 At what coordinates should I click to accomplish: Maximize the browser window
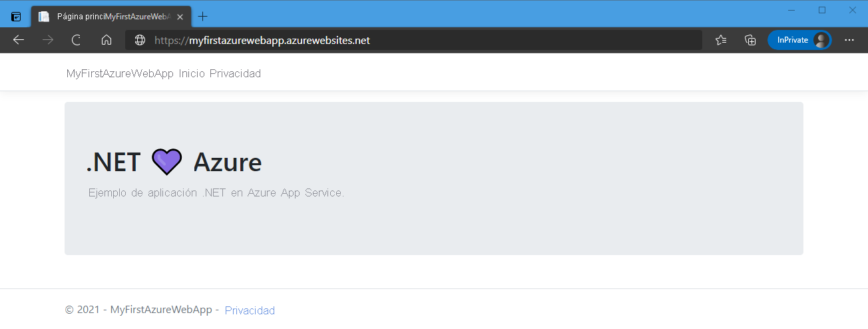click(x=822, y=10)
